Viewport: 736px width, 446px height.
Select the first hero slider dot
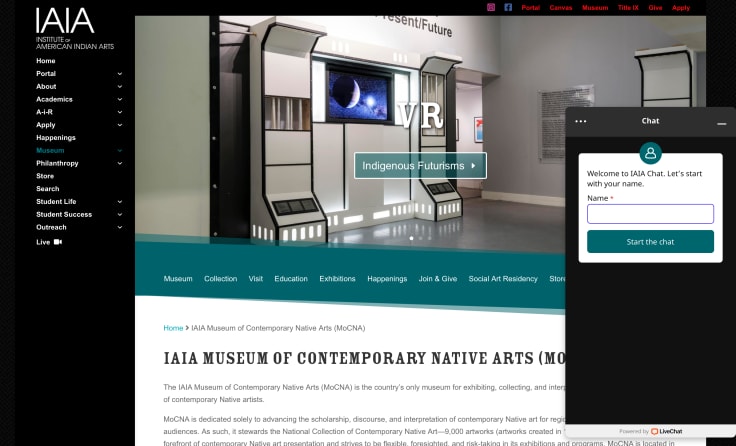click(x=412, y=238)
